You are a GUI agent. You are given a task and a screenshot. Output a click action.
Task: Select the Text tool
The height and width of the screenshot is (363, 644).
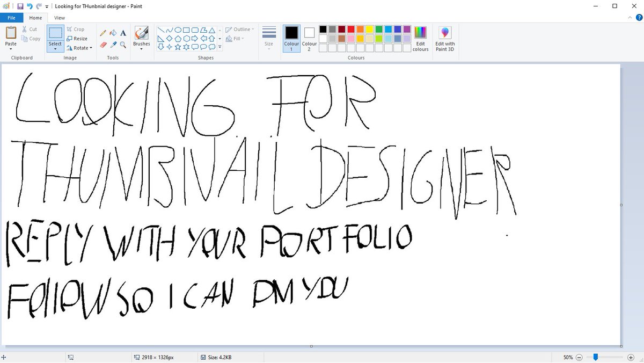click(123, 33)
